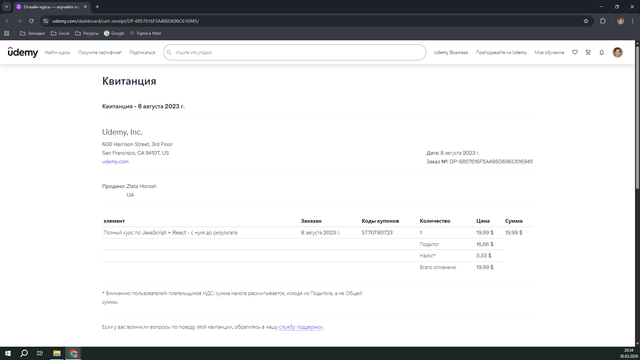
Task: Open the Получите сертификат menu item
Action: [100, 52]
